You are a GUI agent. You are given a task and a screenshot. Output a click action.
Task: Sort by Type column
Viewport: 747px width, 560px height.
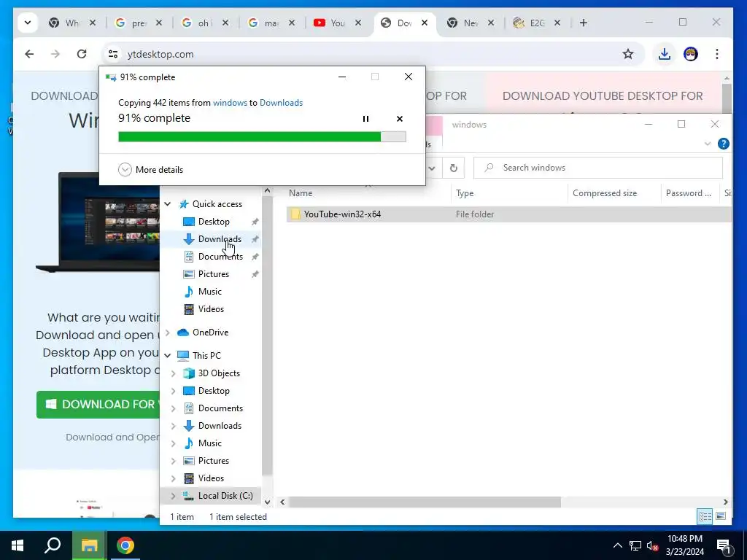[465, 192]
